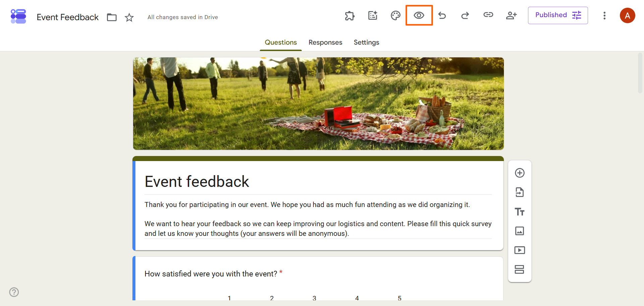Select the picnic header image
644x306 pixels.
tap(318, 104)
